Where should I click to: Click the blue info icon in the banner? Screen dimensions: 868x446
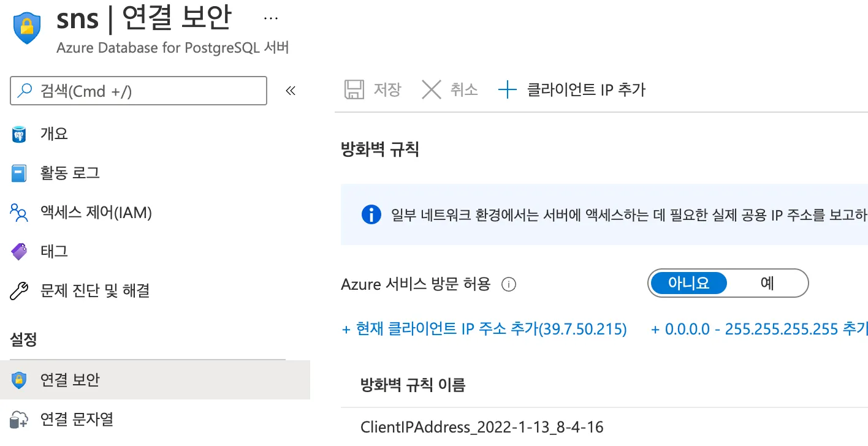(x=371, y=214)
